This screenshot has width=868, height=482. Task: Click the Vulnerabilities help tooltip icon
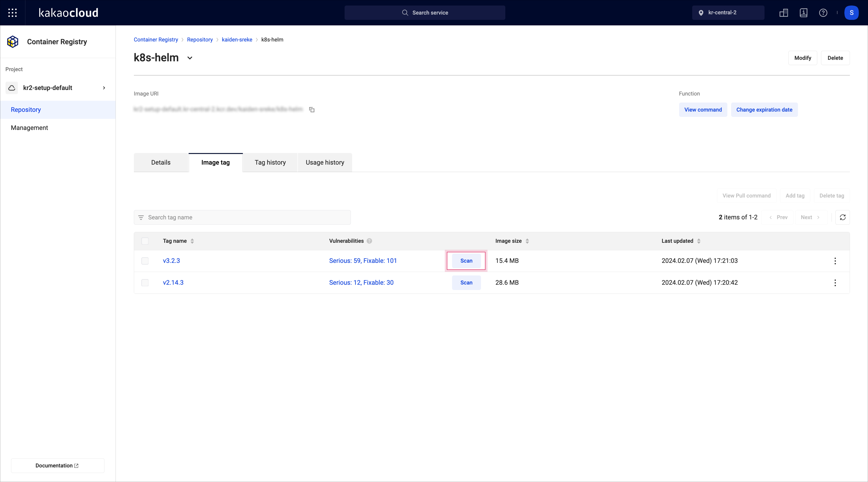pos(369,241)
